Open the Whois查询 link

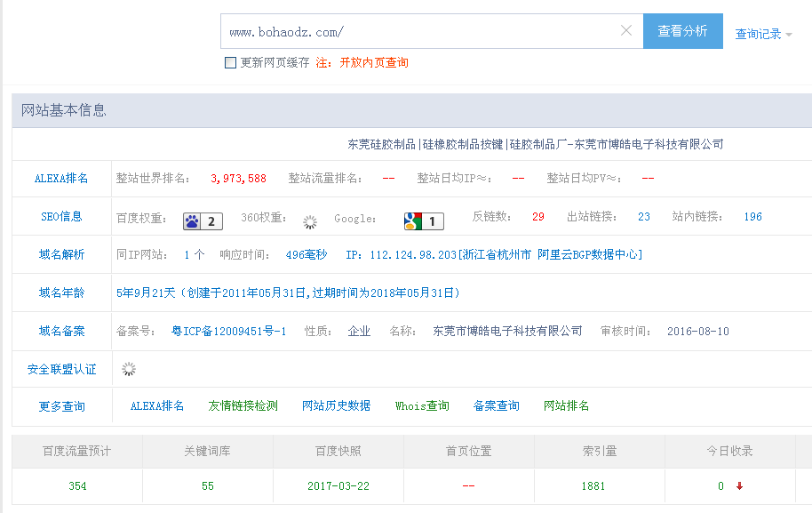422,406
